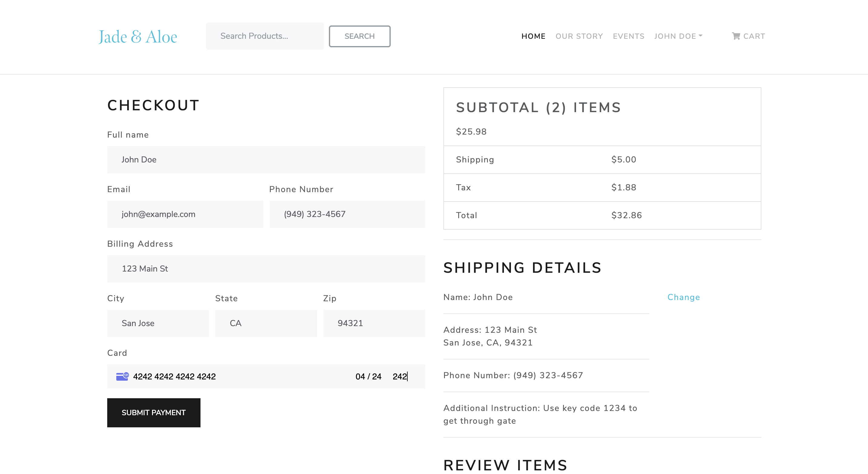Edit the State field CA

(x=266, y=323)
